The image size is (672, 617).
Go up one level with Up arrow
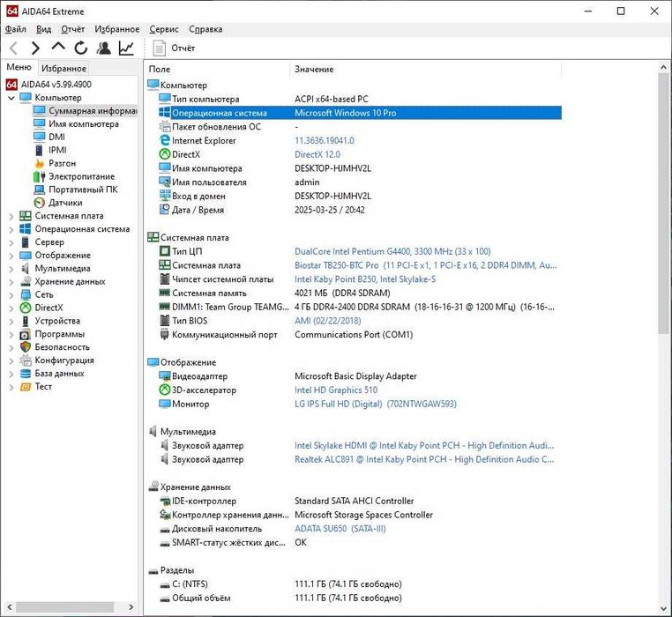coord(58,47)
